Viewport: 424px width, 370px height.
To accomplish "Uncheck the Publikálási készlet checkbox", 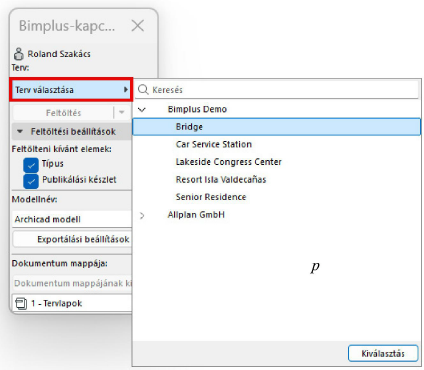I will point(31,181).
